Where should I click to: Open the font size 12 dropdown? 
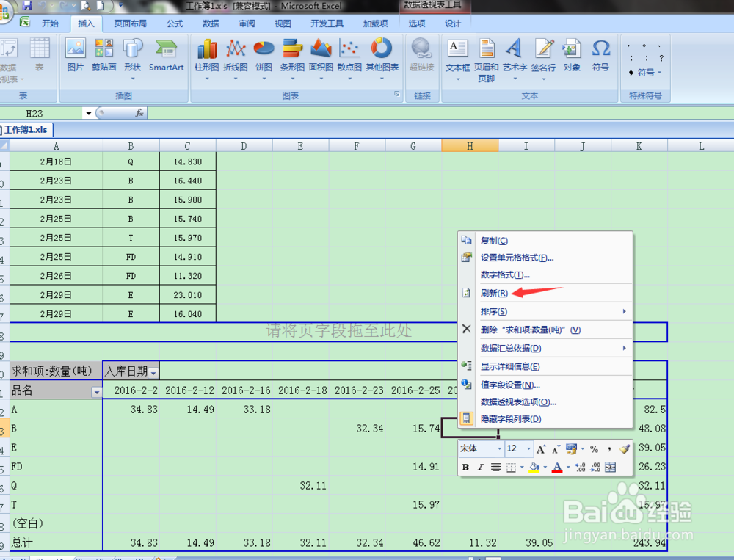529,449
